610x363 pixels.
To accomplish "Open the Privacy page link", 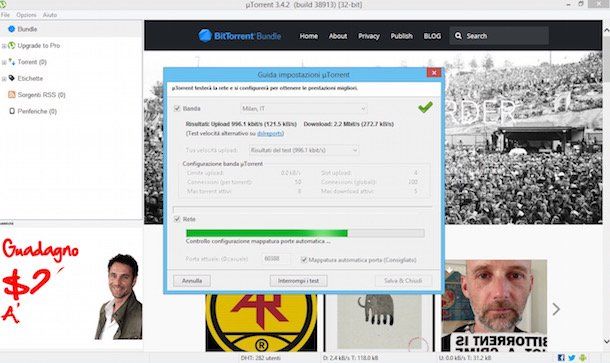I will (x=369, y=36).
